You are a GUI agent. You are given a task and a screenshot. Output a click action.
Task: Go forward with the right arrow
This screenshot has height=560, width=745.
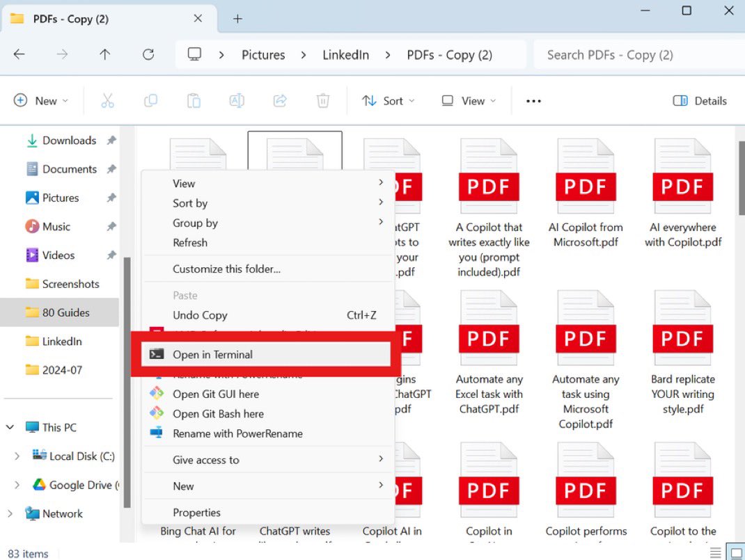(62, 54)
